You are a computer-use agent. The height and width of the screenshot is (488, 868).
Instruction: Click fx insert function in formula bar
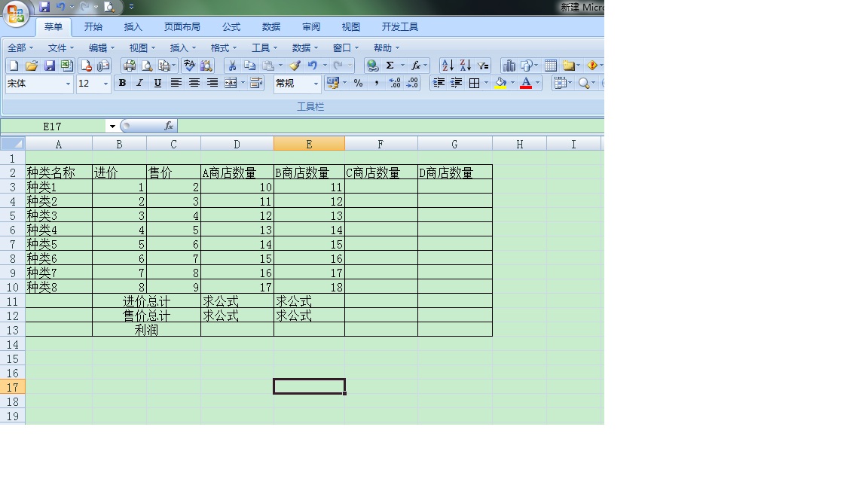click(169, 127)
